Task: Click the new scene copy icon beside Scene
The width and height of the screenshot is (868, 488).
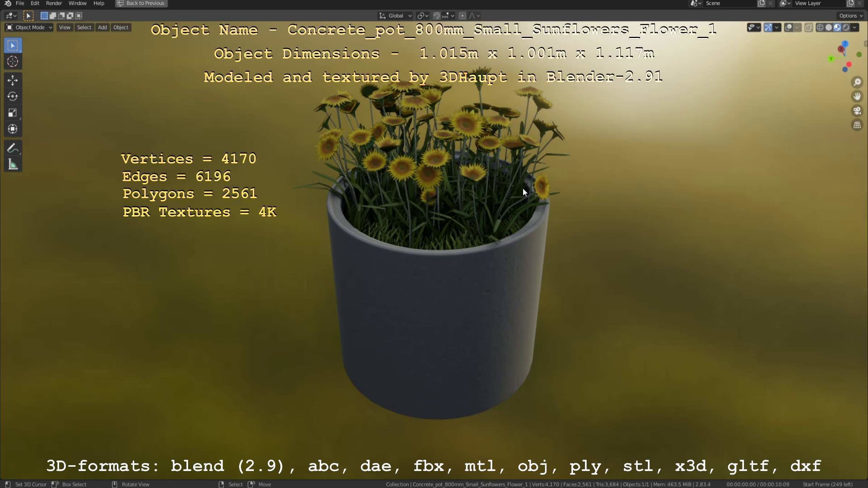Action: [x=761, y=3]
